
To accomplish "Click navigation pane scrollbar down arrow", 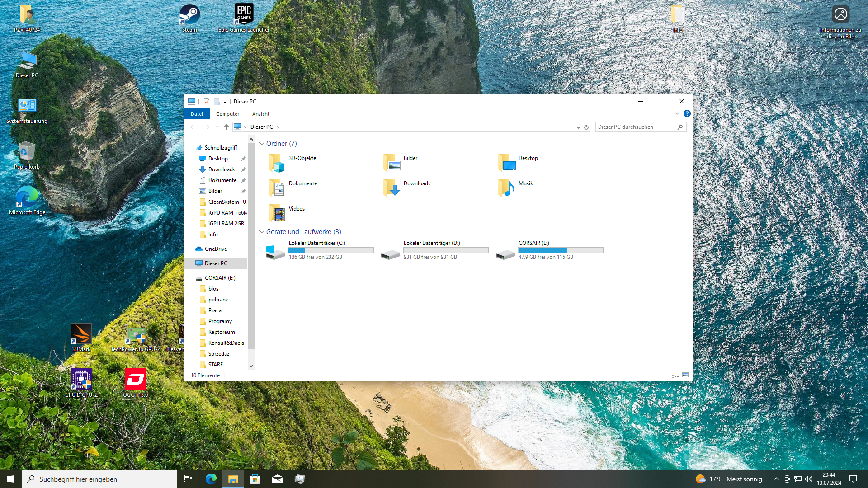I will (251, 366).
